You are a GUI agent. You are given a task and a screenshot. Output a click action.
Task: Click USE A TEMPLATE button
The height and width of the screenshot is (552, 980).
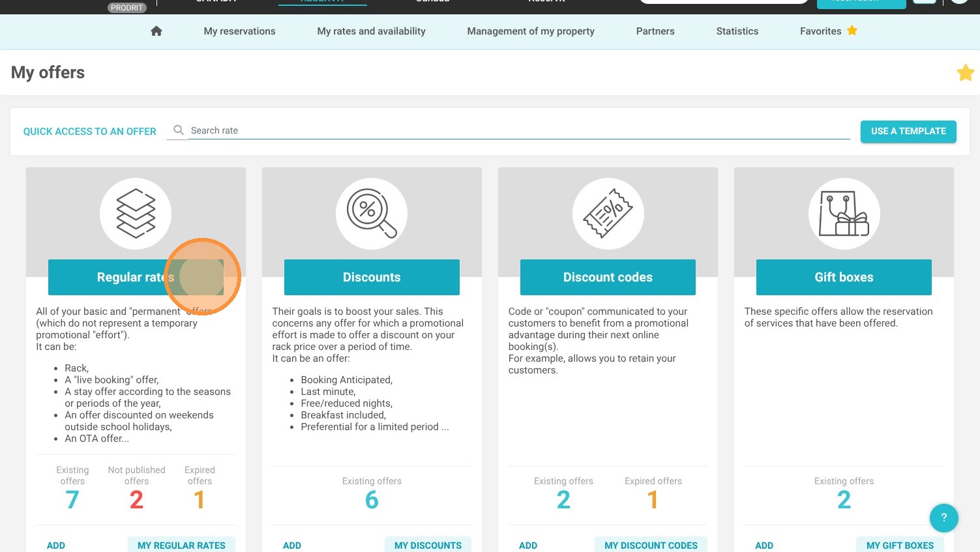tap(908, 131)
